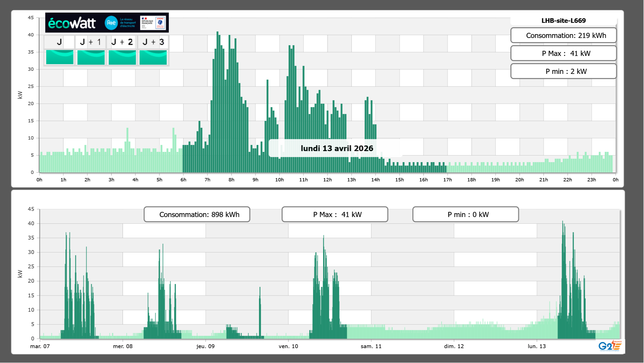Click the ven. 10 marker on weekly chart
The width and height of the screenshot is (644, 363).
[288, 346]
